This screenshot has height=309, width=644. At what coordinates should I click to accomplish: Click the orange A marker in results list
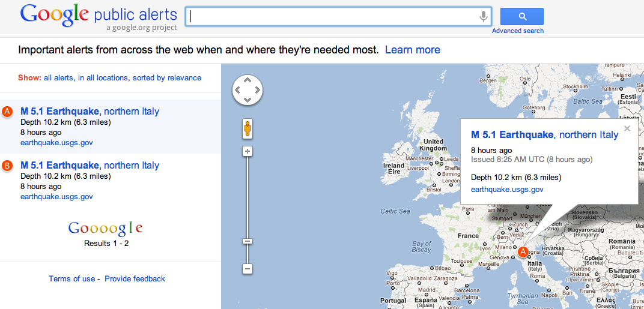(x=7, y=112)
